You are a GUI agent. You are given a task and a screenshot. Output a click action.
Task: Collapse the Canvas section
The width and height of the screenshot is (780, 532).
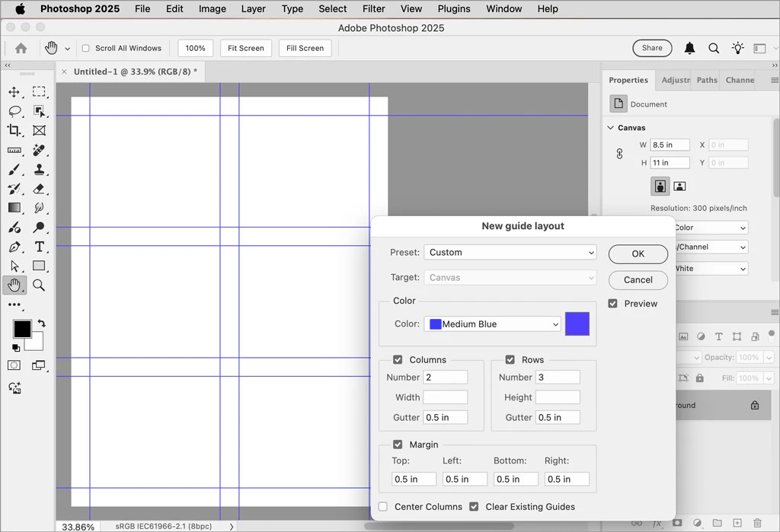[611, 128]
